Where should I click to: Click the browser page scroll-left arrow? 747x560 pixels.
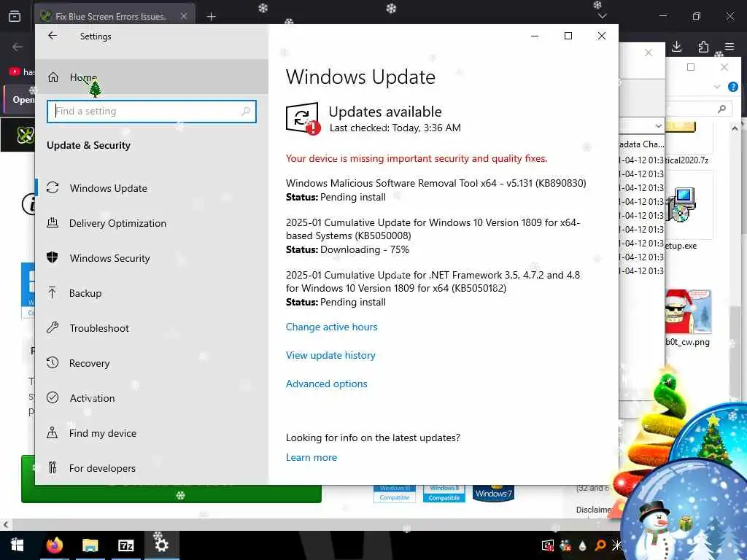6,525
